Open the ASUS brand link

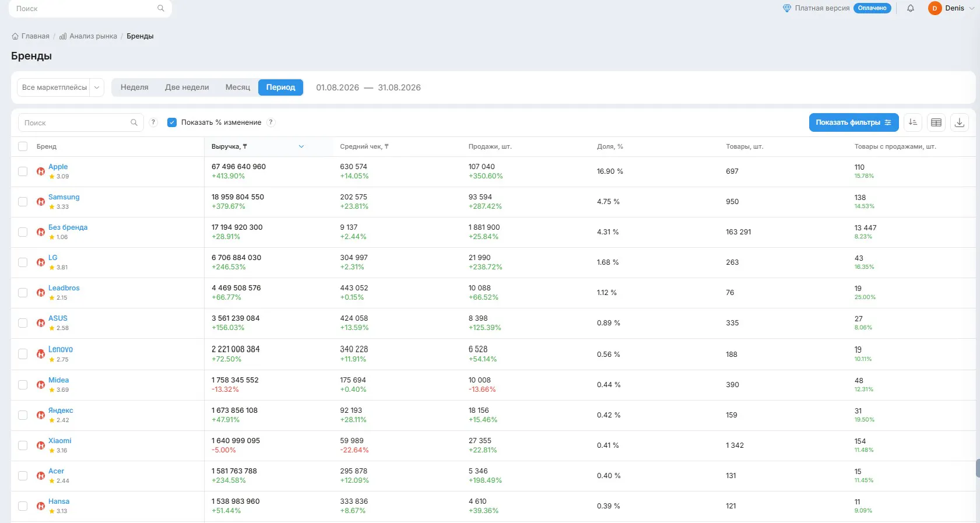click(58, 318)
